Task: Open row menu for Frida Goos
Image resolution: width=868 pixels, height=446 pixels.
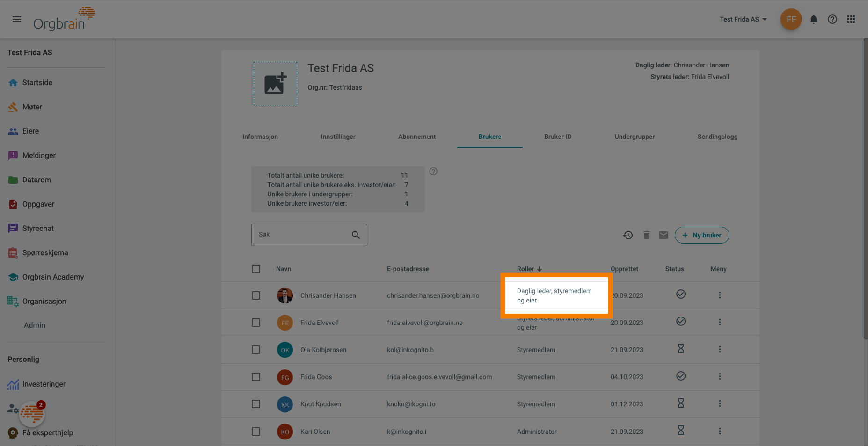Action: (x=720, y=376)
